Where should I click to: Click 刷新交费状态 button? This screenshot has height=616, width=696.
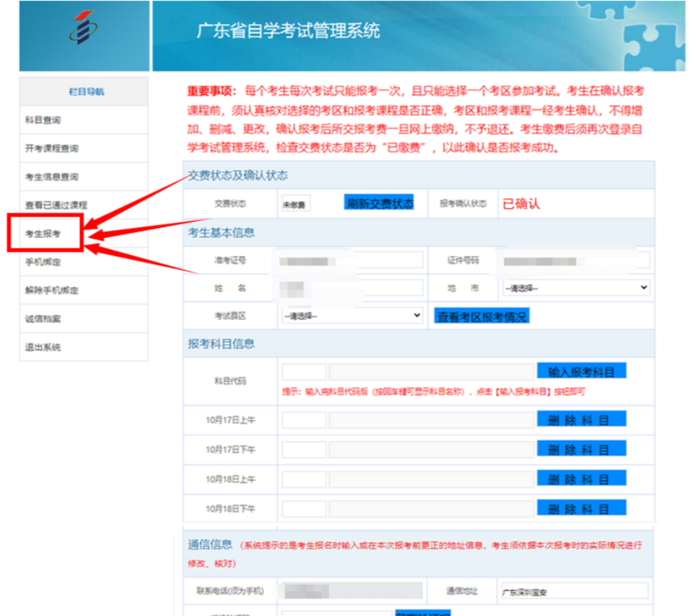(379, 203)
